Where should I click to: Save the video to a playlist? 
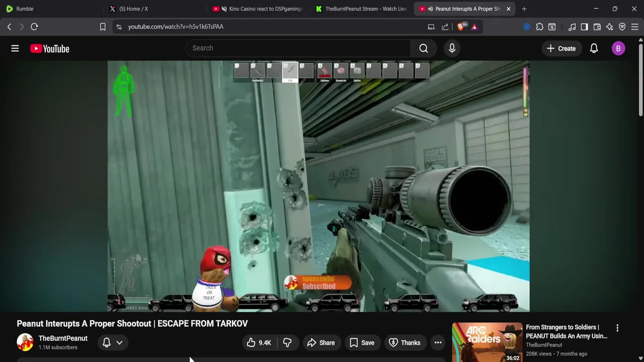click(x=362, y=343)
